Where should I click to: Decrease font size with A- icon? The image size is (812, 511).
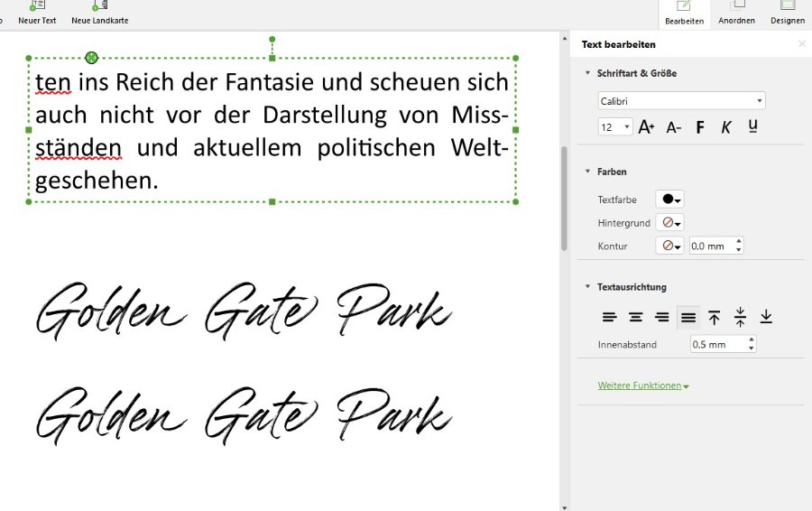pos(673,127)
